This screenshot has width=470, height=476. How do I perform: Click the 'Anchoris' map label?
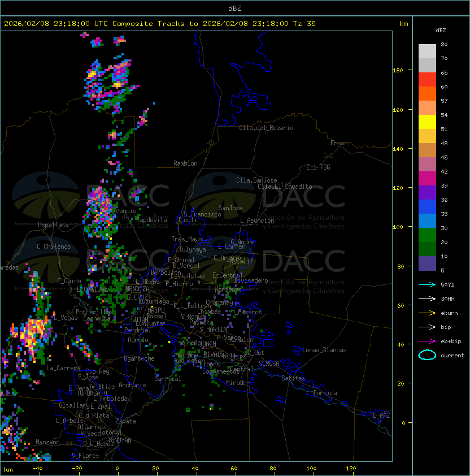[132, 385]
